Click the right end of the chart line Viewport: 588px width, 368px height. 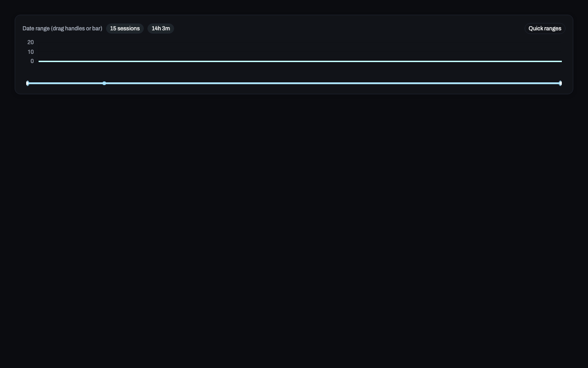[x=560, y=61]
